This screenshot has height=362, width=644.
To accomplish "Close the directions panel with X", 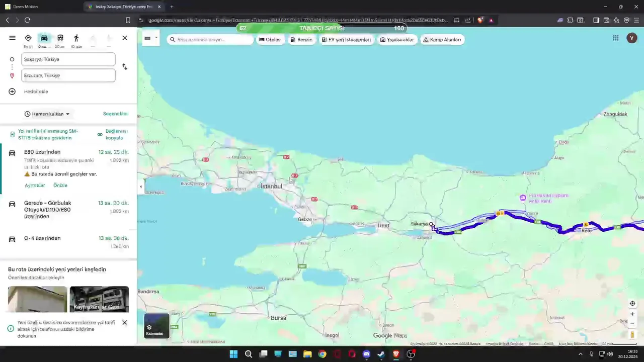I will click(125, 38).
